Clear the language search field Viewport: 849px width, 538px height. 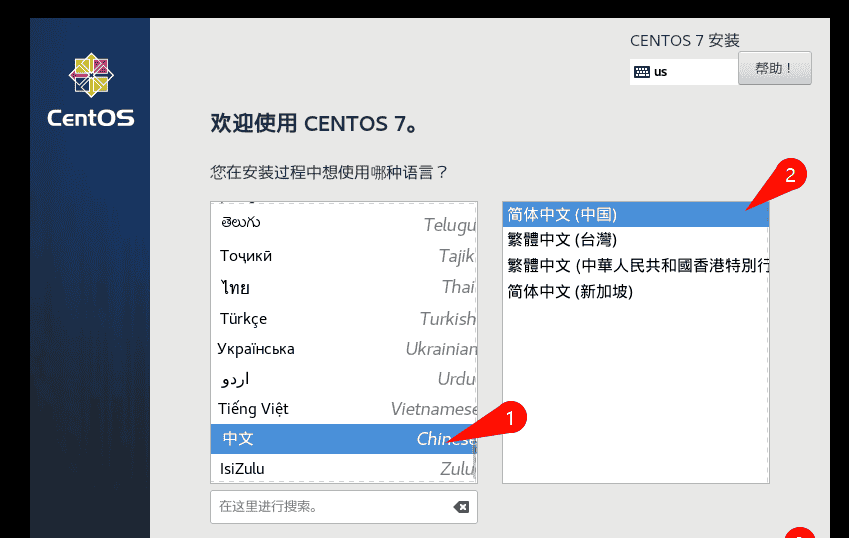pyautogui.click(x=461, y=507)
